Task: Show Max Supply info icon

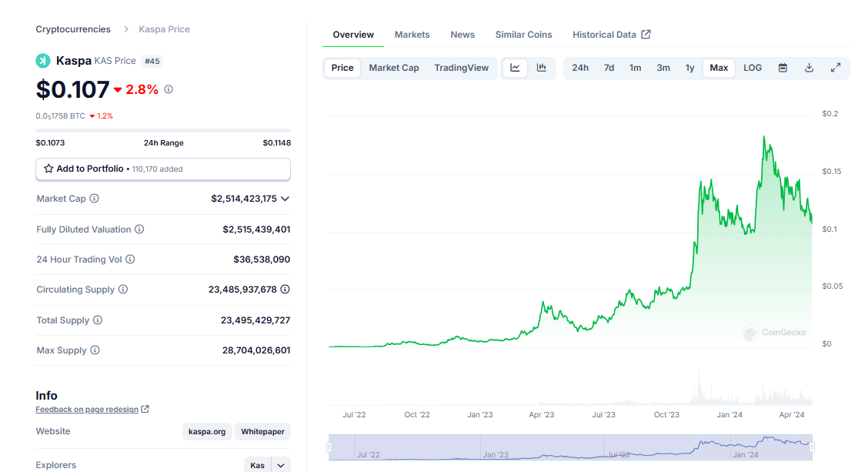Action: coord(95,350)
